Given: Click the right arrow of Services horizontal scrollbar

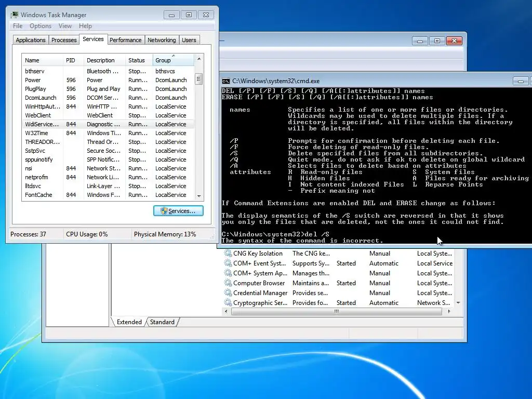Looking at the screenshot, I should 449,312.
